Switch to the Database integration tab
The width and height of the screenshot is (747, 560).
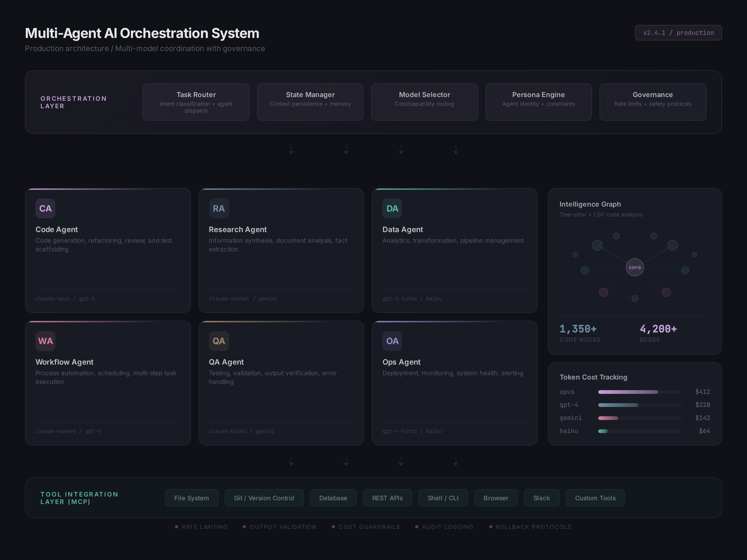click(x=333, y=497)
